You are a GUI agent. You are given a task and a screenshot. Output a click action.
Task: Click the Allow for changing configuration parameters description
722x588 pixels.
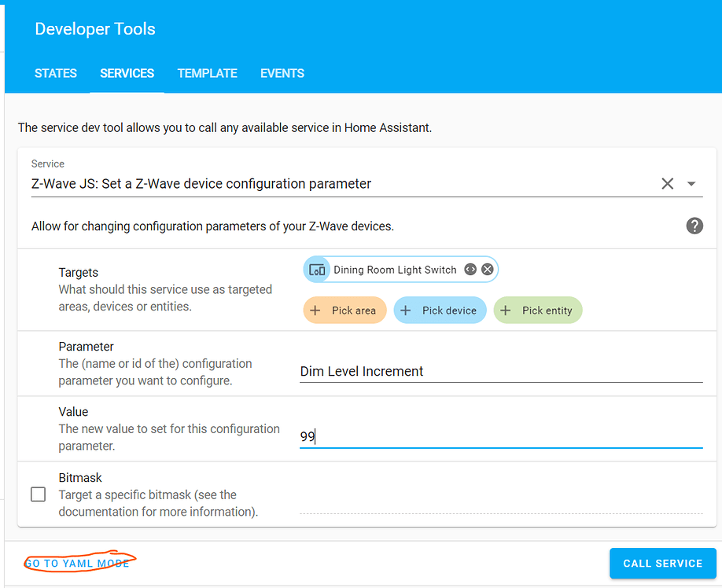[212, 226]
